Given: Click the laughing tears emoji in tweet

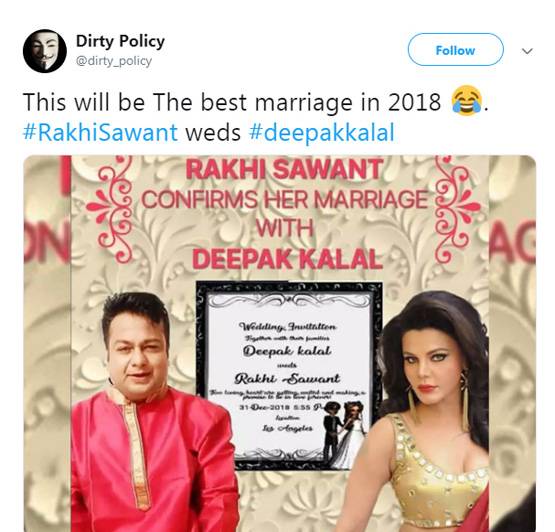Looking at the screenshot, I should 467,102.
